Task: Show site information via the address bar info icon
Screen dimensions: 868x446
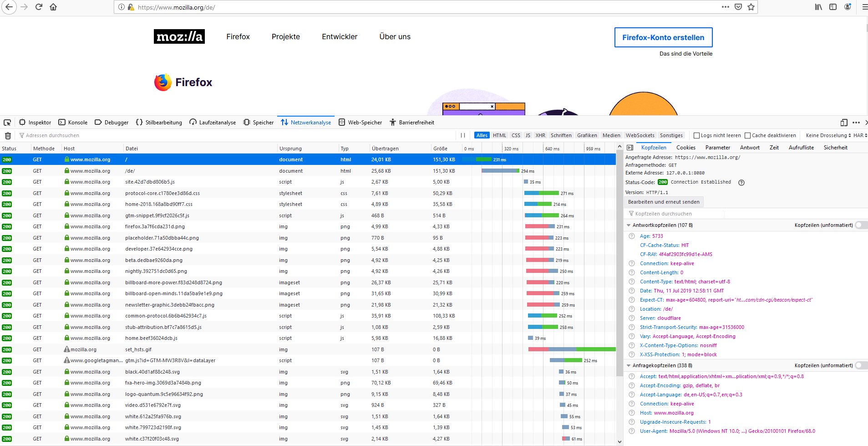Action: click(x=122, y=7)
